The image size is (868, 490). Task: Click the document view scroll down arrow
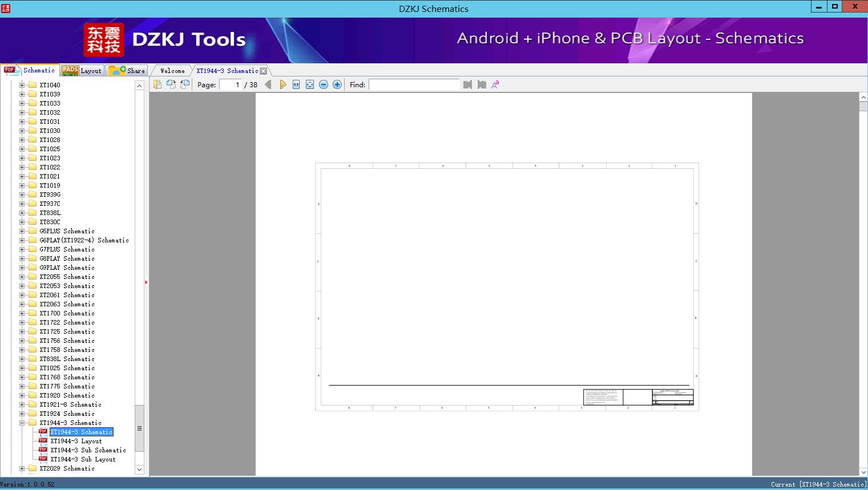[863, 471]
